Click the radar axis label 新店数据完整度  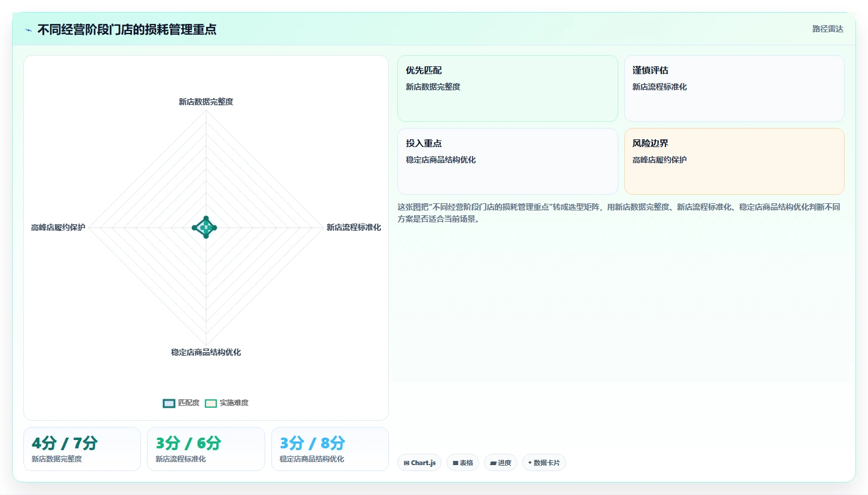(206, 102)
